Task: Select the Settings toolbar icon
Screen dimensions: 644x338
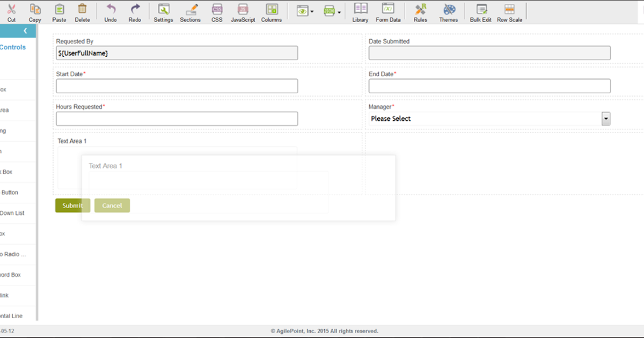Action: (x=163, y=12)
